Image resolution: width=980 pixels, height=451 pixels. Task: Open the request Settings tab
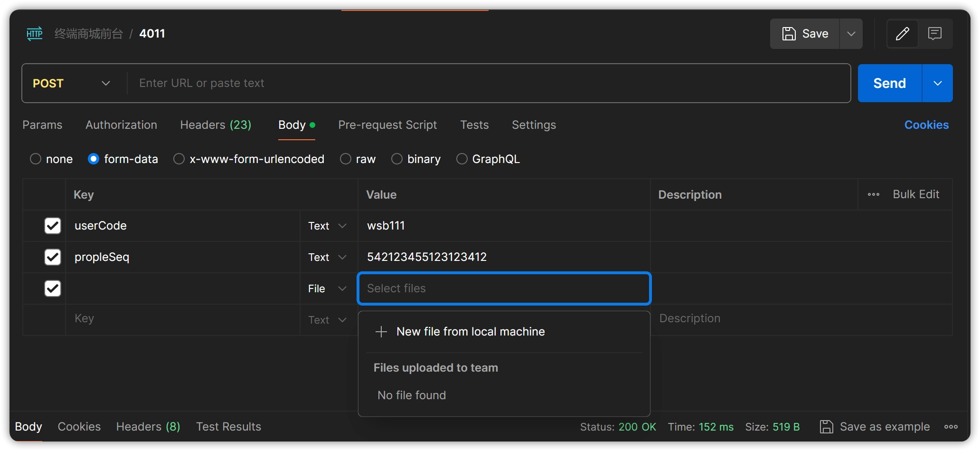click(534, 125)
